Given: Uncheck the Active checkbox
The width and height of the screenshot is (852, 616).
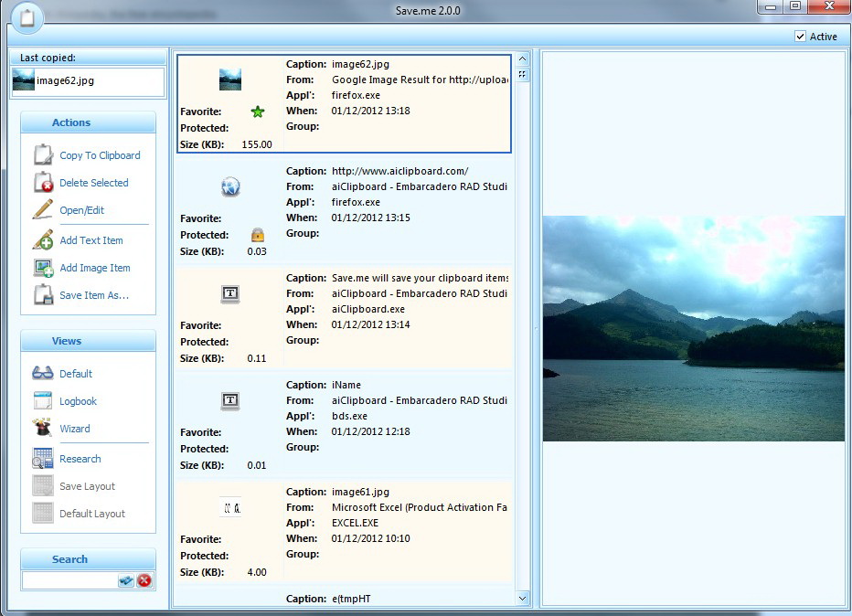Looking at the screenshot, I should pos(801,37).
